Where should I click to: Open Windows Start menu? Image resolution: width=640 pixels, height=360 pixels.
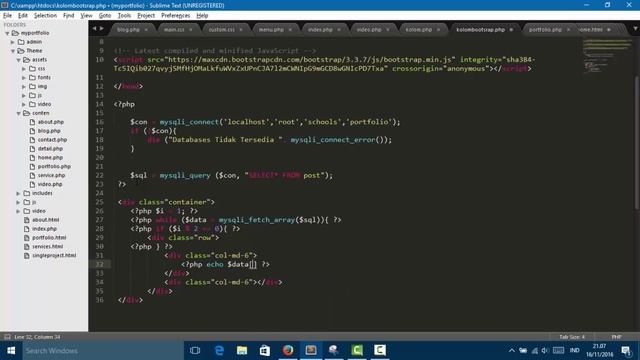pyautogui.click(x=11, y=351)
